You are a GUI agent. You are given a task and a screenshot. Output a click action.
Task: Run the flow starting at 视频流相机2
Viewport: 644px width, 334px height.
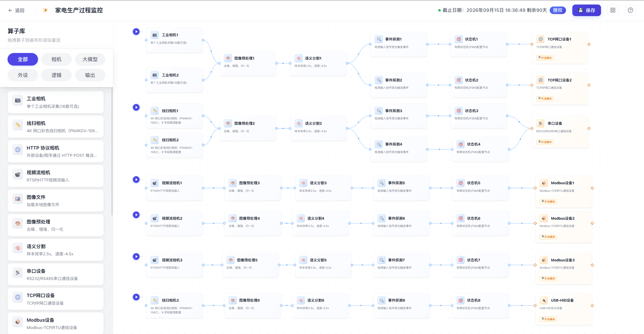136,215
